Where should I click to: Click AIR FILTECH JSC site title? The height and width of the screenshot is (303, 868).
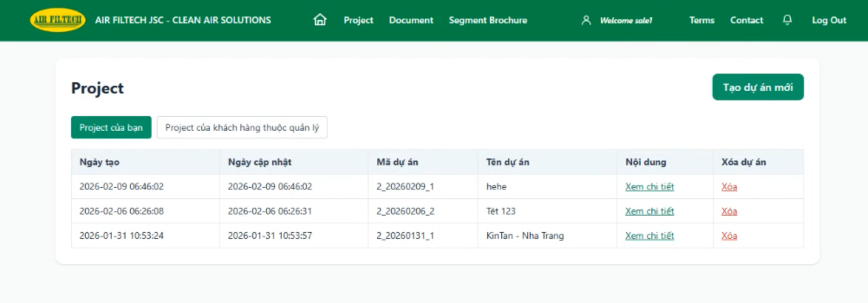[183, 20]
